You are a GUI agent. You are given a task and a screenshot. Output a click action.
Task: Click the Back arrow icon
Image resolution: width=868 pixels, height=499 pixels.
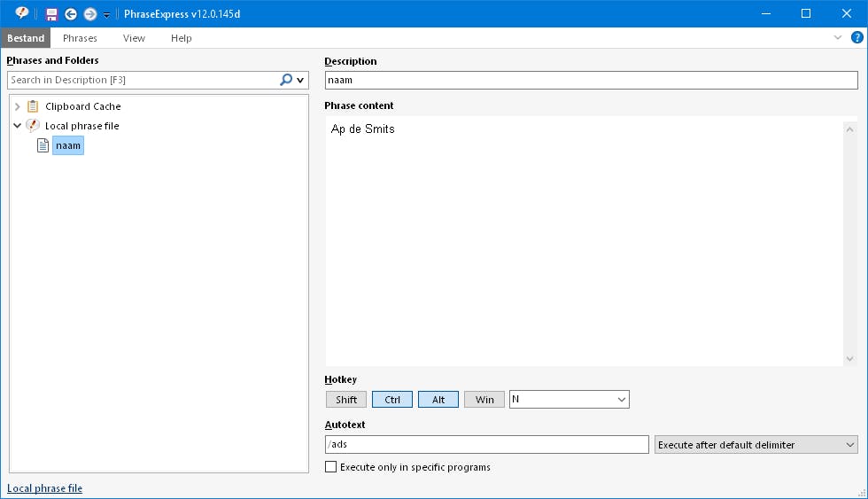pos(71,14)
